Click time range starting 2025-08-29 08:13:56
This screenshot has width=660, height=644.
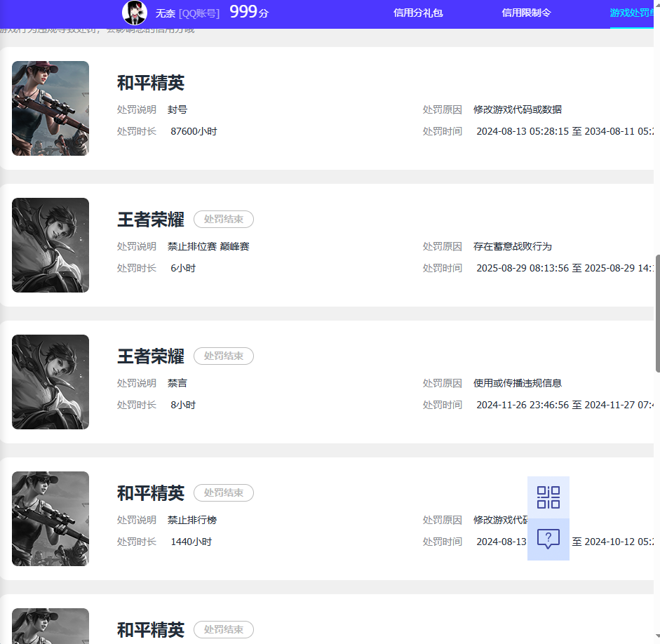565,268
